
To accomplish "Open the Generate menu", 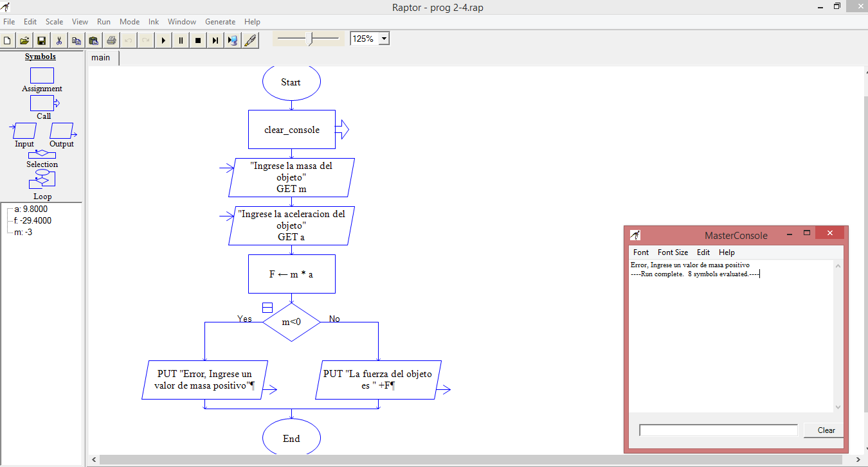I will pyautogui.click(x=220, y=21).
